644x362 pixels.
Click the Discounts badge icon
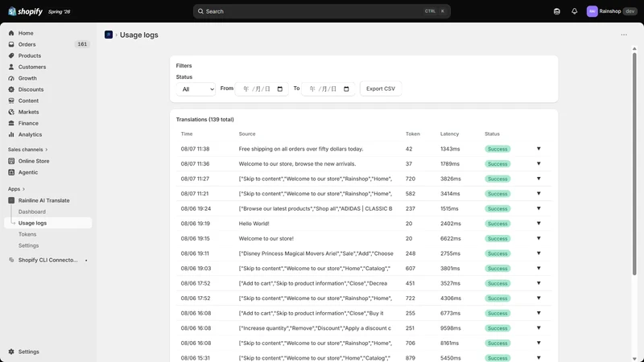(x=11, y=89)
